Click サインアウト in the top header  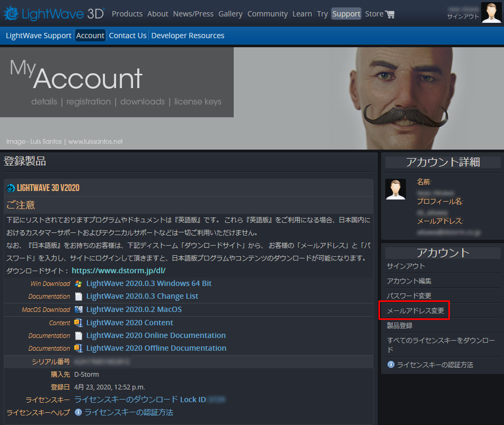pos(463,16)
